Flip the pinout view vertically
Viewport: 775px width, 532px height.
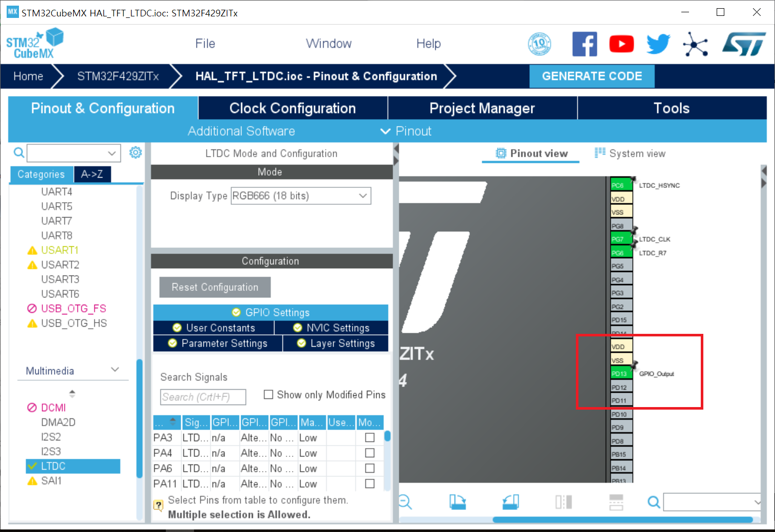616,502
